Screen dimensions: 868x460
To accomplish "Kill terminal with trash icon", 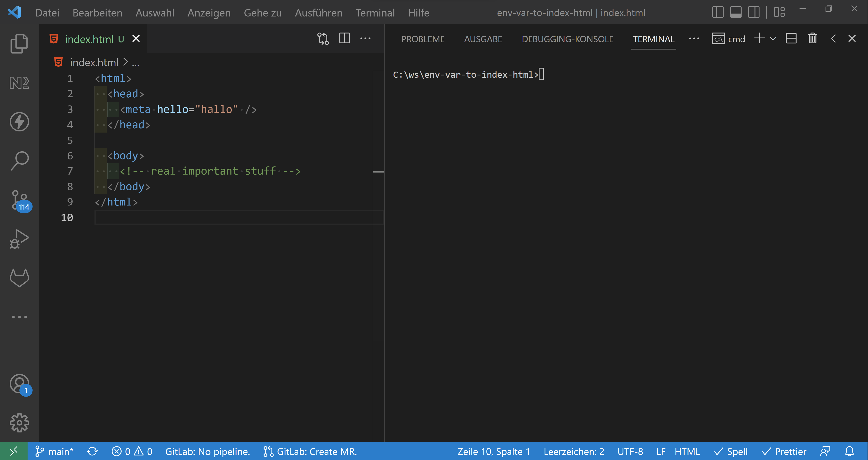I will pyautogui.click(x=812, y=38).
